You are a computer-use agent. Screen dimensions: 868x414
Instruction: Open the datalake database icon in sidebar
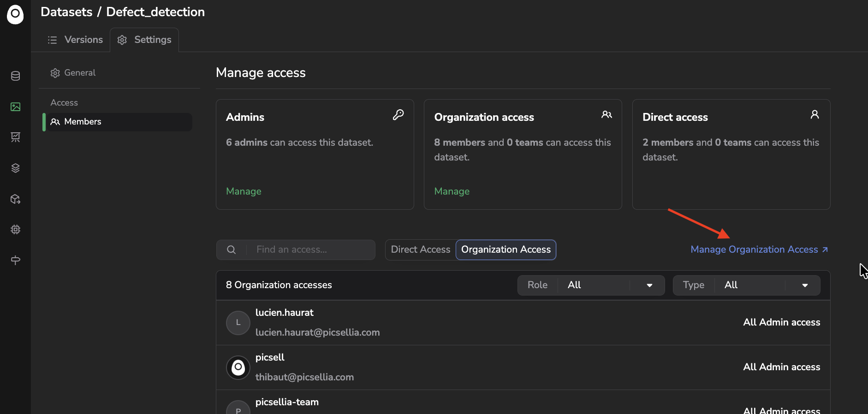point(15,76)
